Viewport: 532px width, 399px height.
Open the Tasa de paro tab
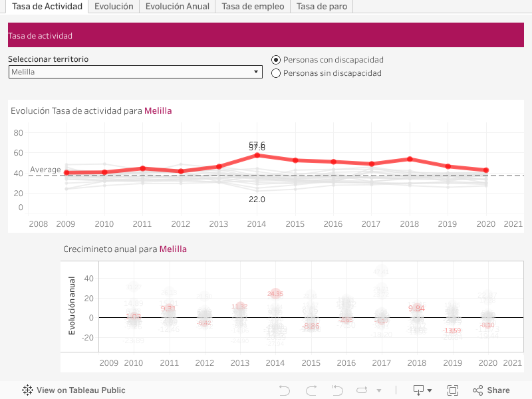[x=322, y=7]
